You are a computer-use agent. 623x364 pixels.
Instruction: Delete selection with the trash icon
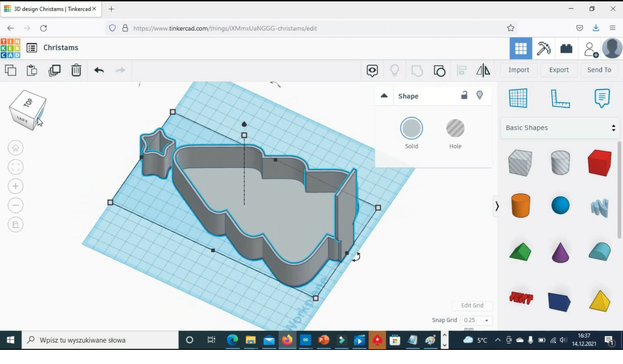pos(76,70)
